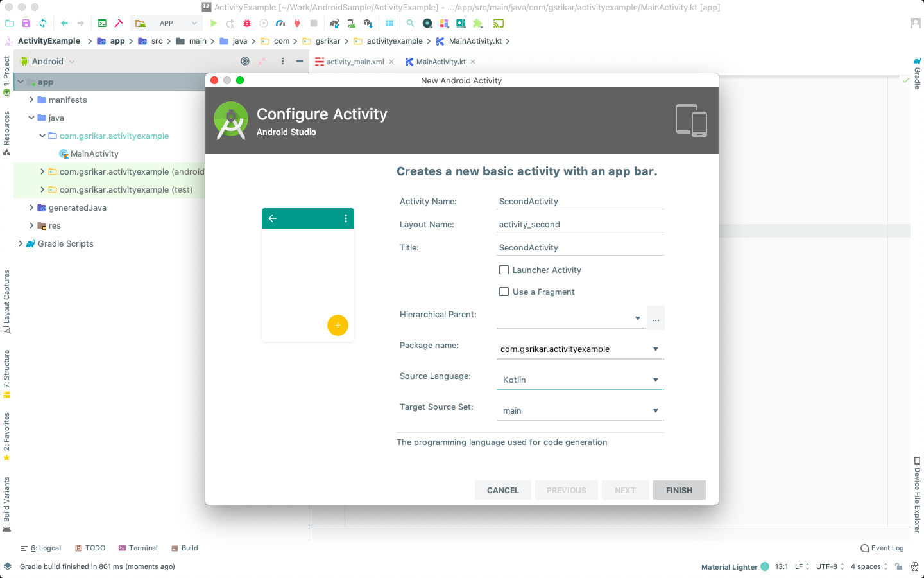Expand the Target Source Set dropdown
Image resolution: width=924 pixels, height=578 pixels.
pos(655,410)
